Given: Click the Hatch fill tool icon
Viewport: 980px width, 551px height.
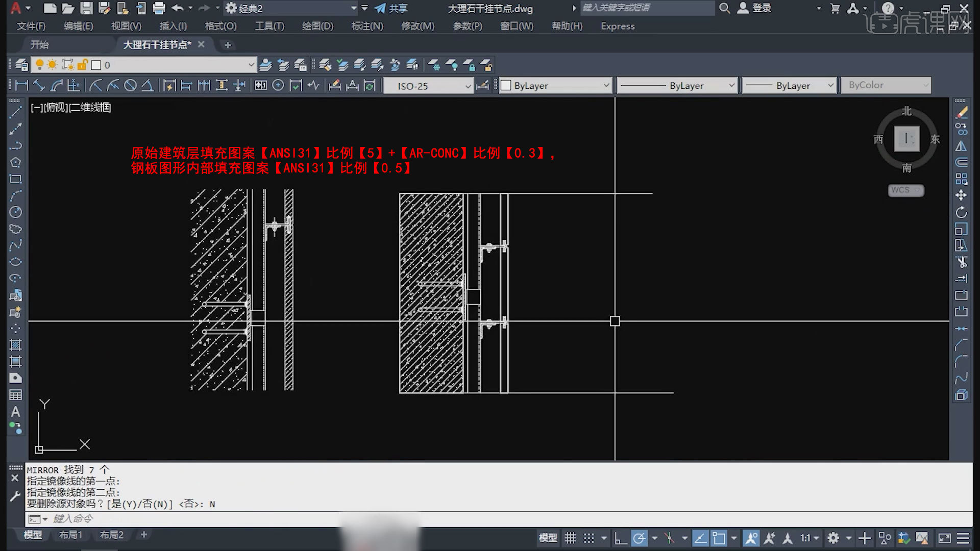Looking at the screenshot, I should click(x=16, y=345).
